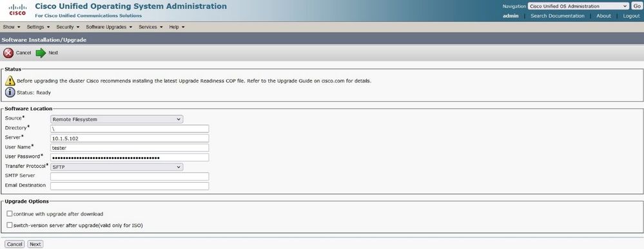
Task: Click the Logout link
Action: pos(631,16)
